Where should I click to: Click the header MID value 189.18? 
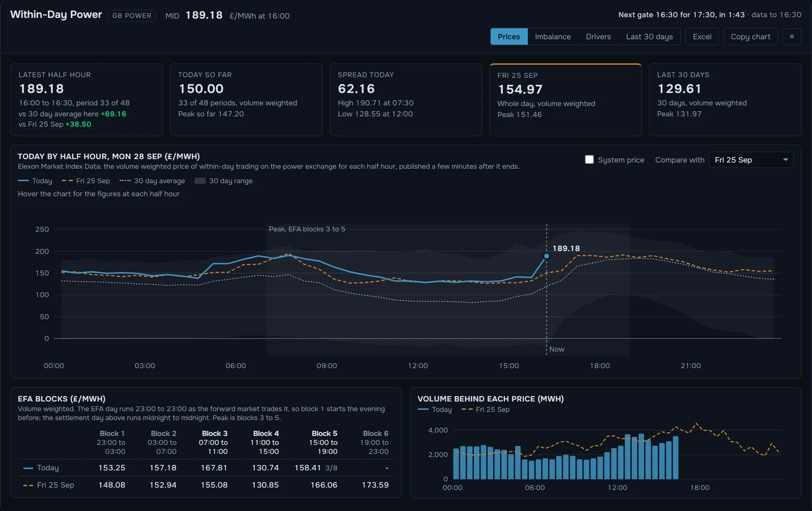tap(204, 15)
